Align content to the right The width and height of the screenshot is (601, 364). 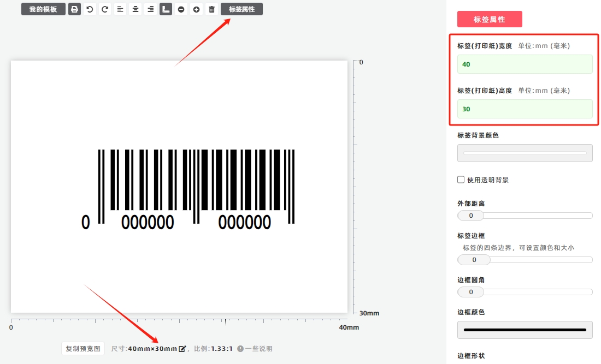(x=151, y=9)
